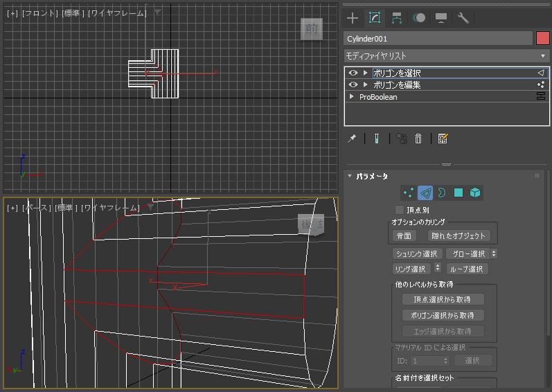Toggle the 隠れたオブジェクト button
The width and height of the screenshot is (552, 392).
(x=458, y=235)
